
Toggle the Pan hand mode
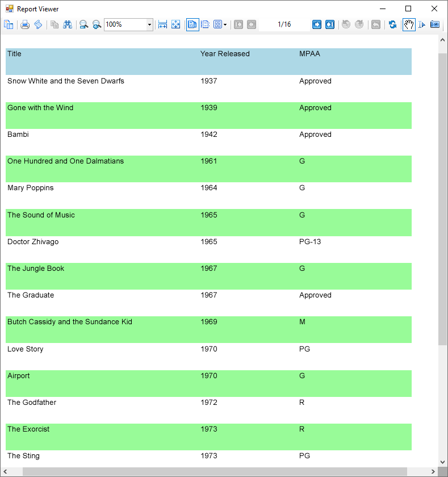point(409,24)
